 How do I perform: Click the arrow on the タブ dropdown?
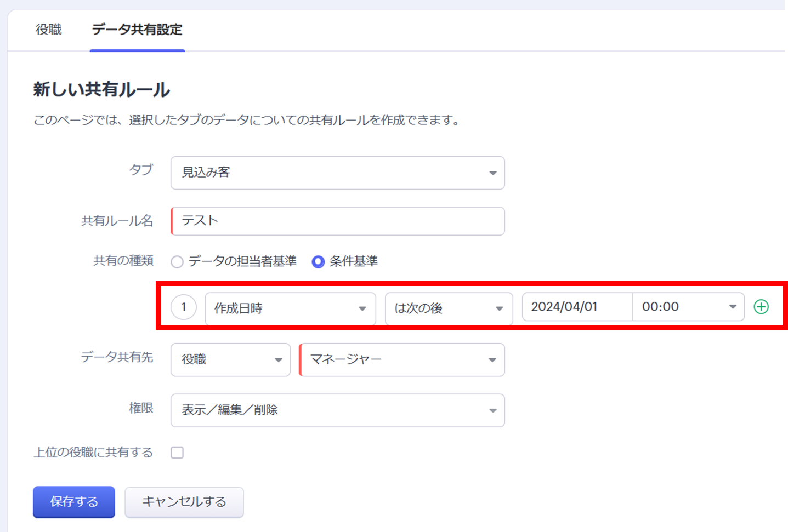(492, 173)
